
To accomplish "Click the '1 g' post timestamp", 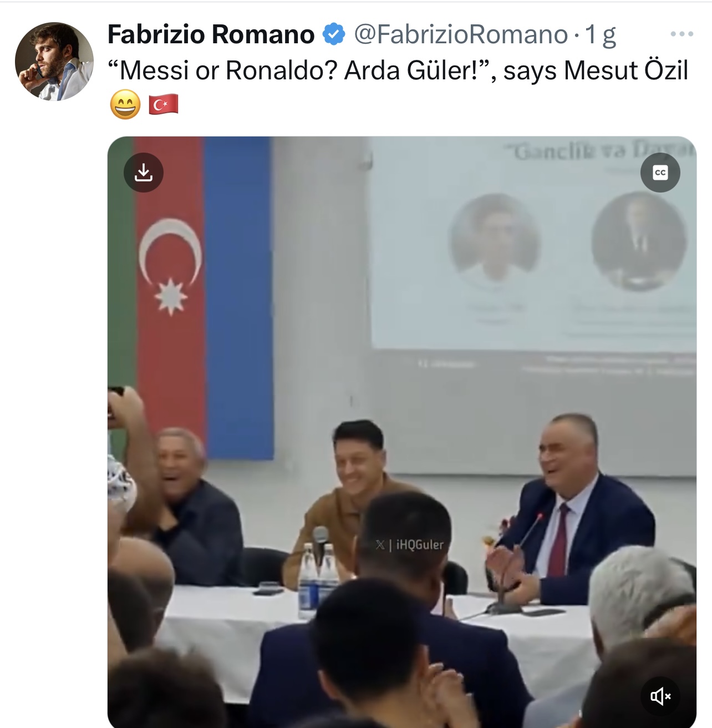I will [601, 36].
